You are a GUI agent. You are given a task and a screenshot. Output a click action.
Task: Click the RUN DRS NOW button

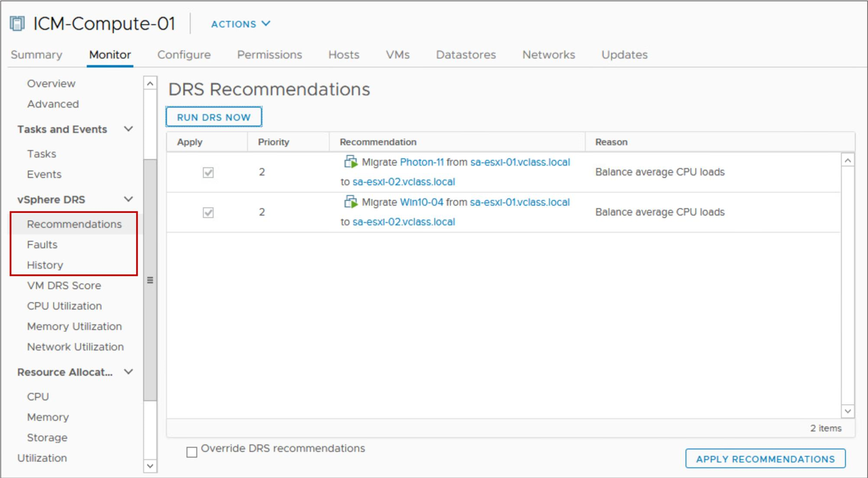click(x=214, y=117)
